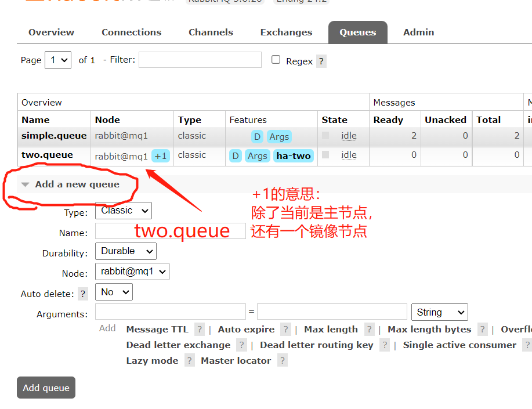Click the Add queue button
Viewport: 532px width, 409px height.
(x=46, y=388)
